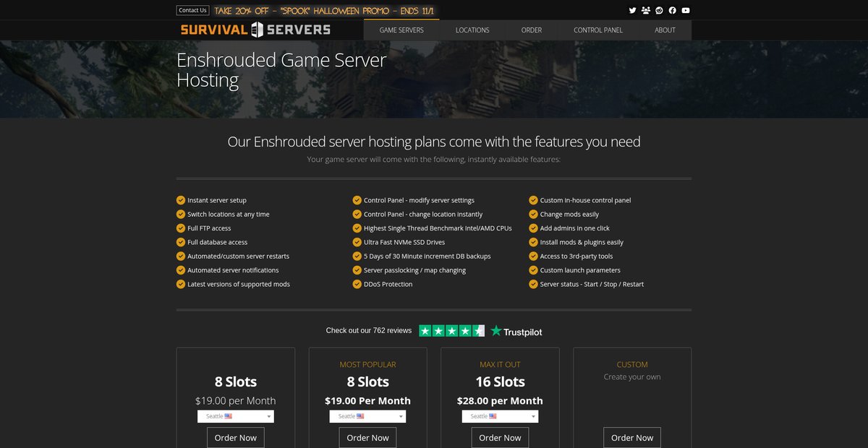Click the Contact Us button
868x448 pixels.
click(x=192, y=10)
